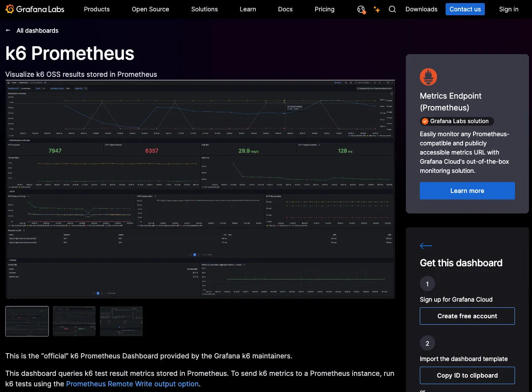Open Prometheus Remote Write output option link

(x=133, y=384)
